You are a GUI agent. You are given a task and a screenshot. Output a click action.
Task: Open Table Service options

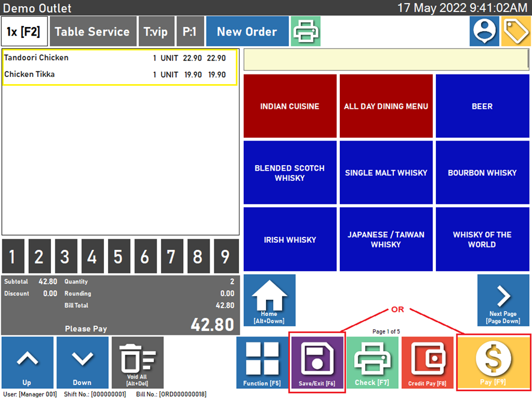click(x=92, y=32)
